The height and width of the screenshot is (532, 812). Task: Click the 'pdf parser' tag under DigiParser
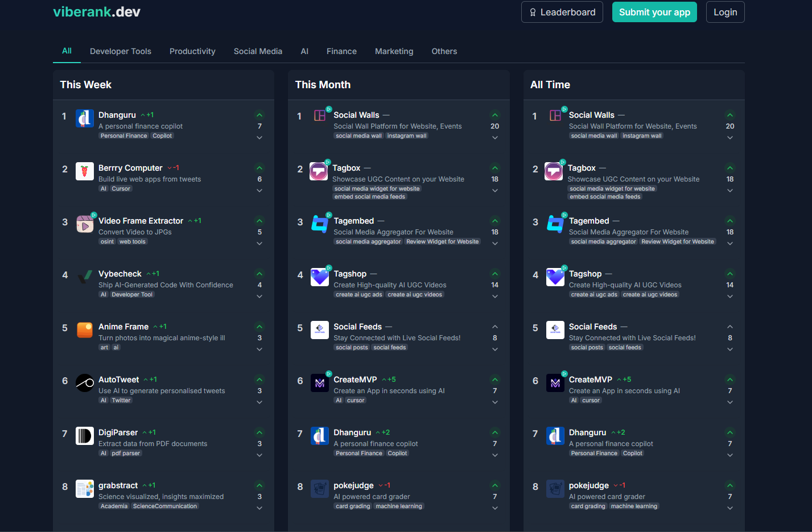pos(126,453)
